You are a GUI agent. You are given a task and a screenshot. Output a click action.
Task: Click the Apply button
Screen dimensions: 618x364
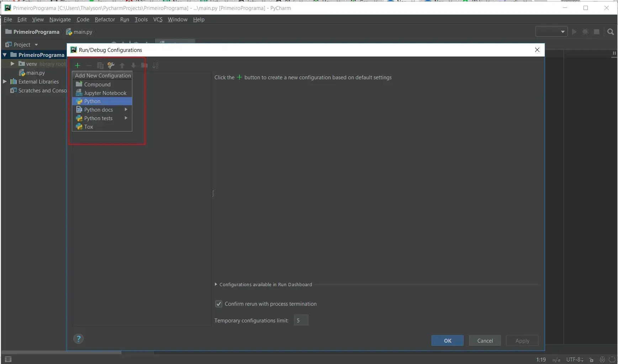[x=522, y=341]
